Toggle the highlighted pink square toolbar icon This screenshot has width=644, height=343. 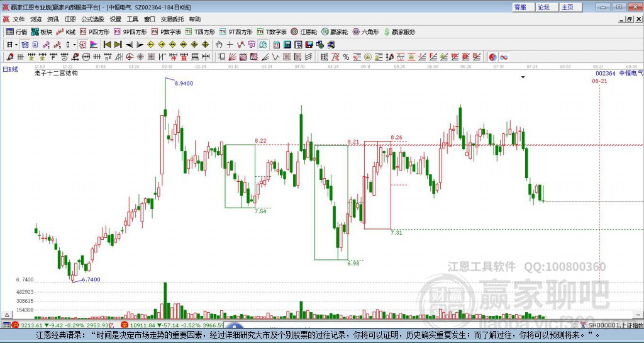pos(82,44)
